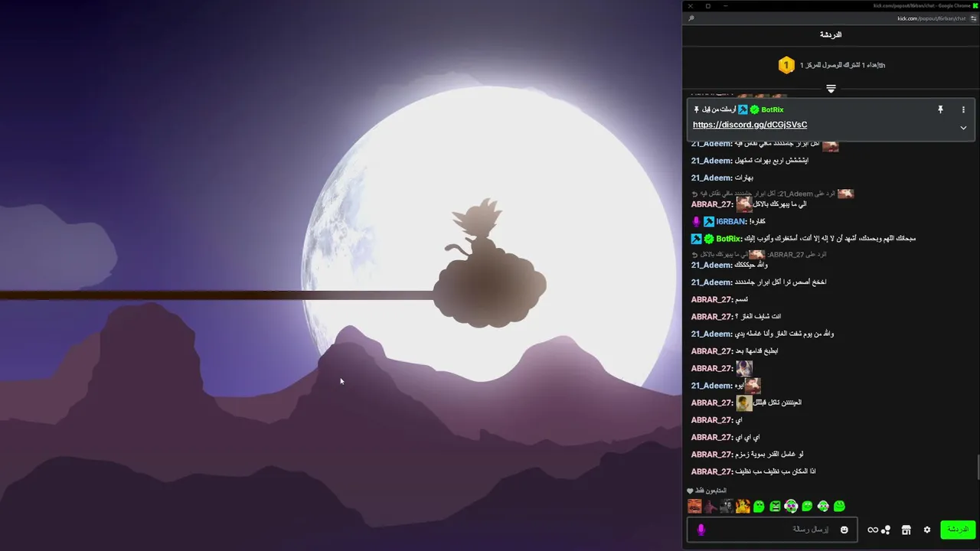
Task: Click the kick.com/popout chat URL text
Action: click(x=933, y=18)
